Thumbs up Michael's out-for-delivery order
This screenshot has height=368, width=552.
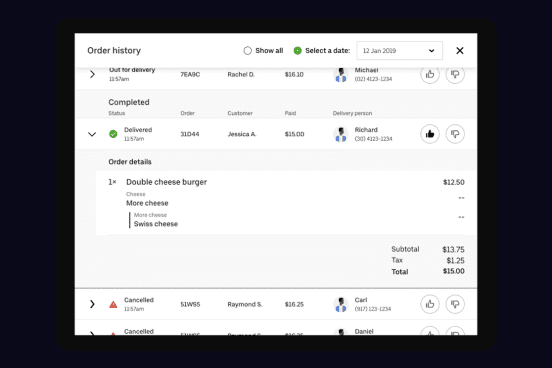430,74
